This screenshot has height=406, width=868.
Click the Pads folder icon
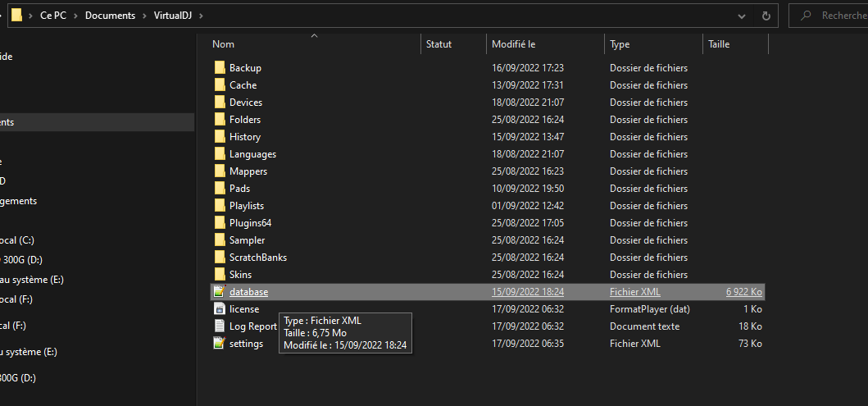(x=220, y=188)
